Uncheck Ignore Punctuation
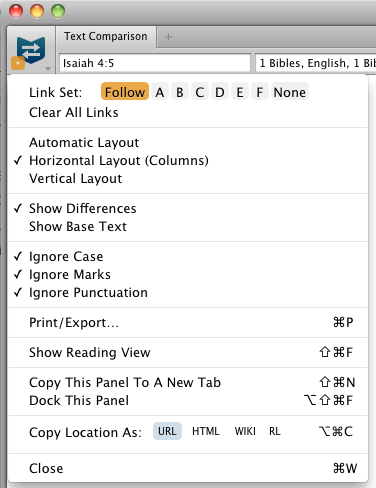The width and height of the screenshot is (376, 488). click(88, 292)
